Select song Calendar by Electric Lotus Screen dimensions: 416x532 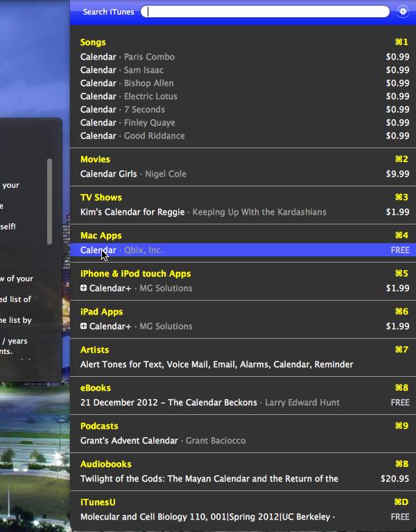click(243, 96)
